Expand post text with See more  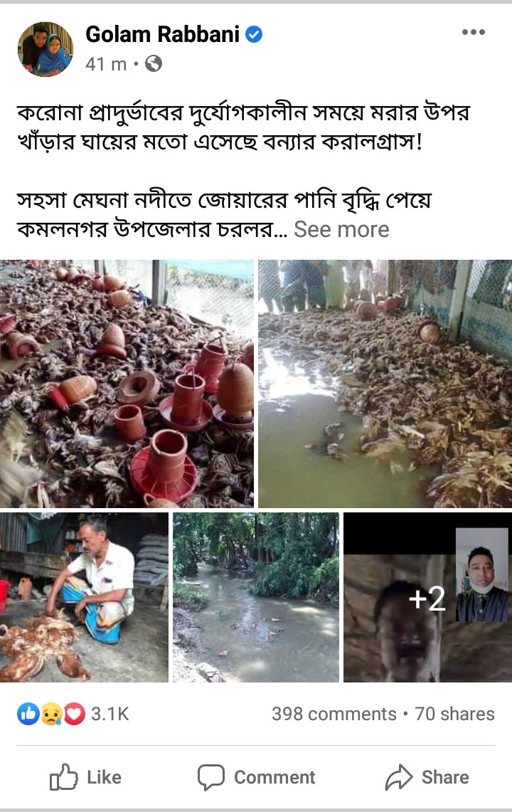tap(341, 229)
